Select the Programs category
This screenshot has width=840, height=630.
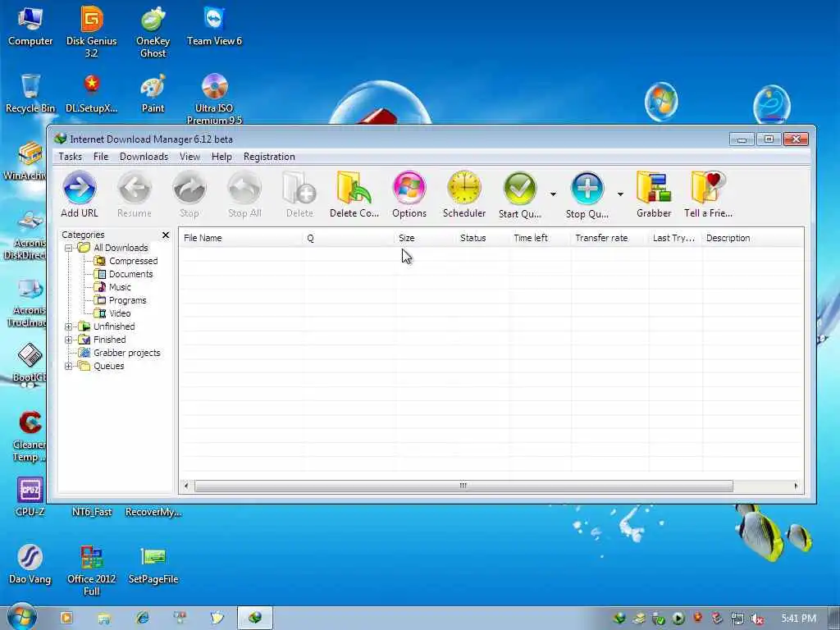point(127,300)
